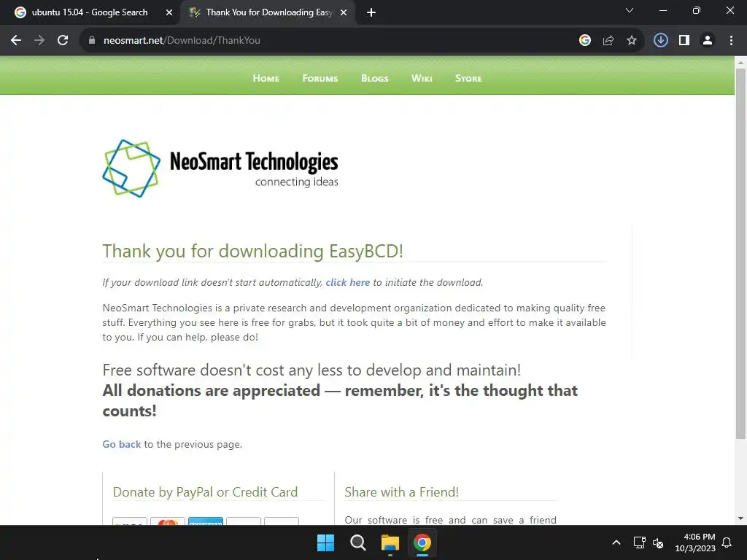Open the Chrome profile icon
Screen dimensions: 747x560
click(x=708, y=41)
